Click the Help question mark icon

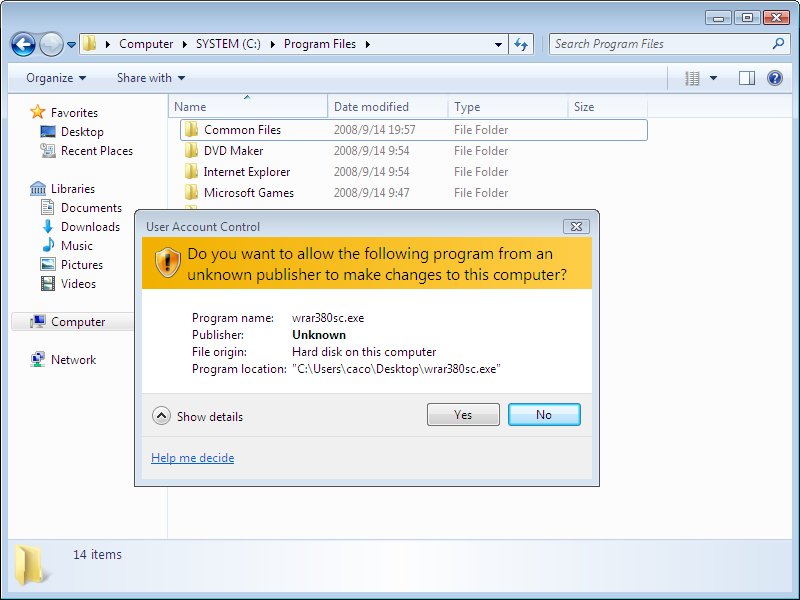tap(774, 78)
